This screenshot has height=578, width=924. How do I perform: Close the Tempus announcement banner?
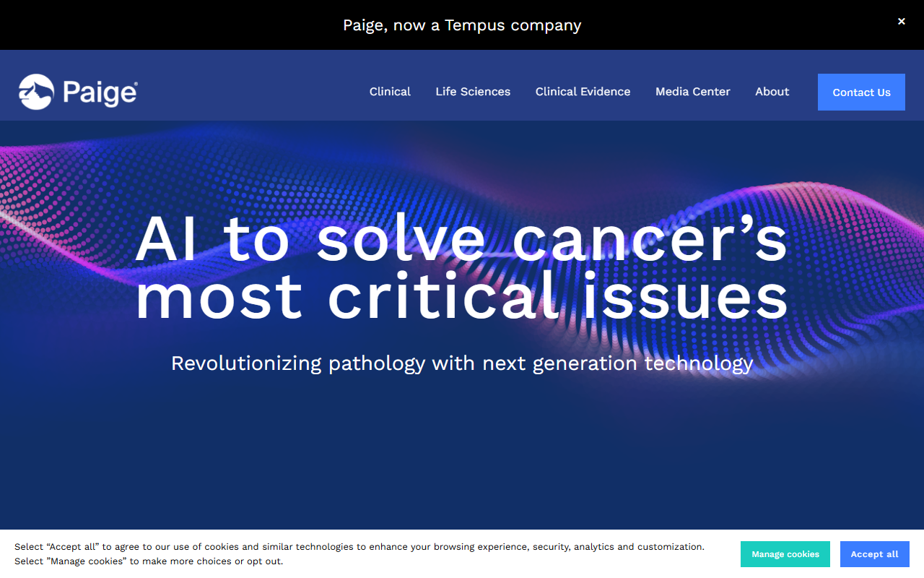tap(901, 22)
